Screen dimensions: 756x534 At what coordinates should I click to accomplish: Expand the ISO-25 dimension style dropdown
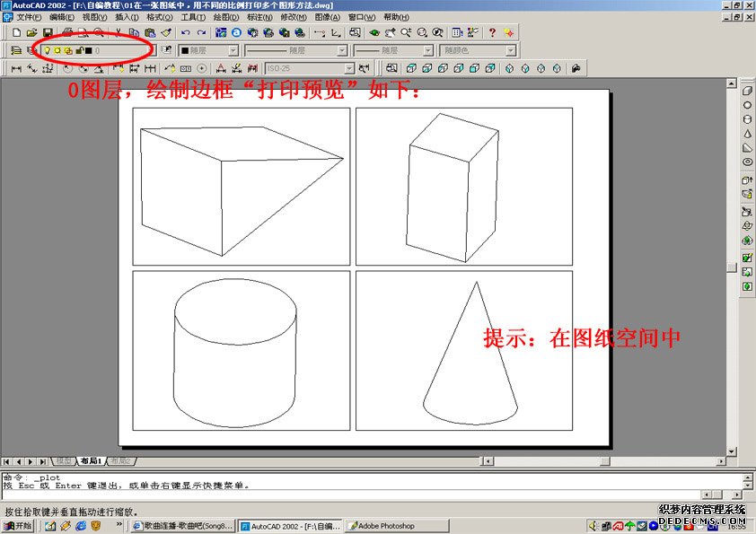[x=350, y=68]
